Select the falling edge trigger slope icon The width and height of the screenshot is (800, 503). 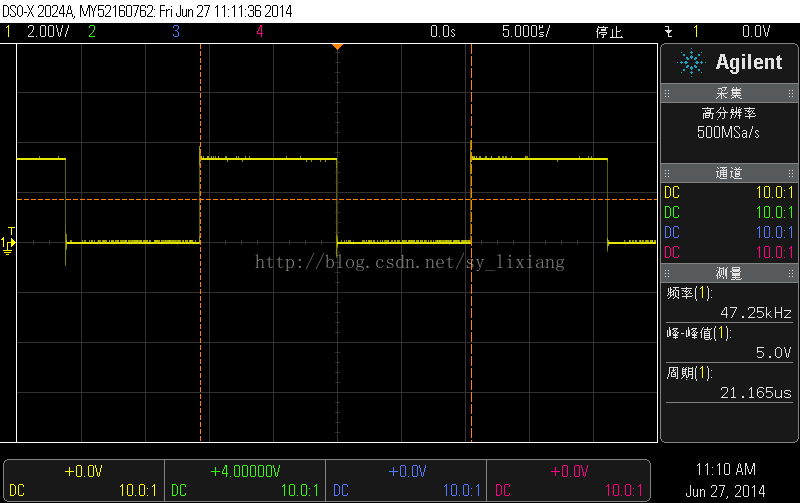[x=669, y=32]
